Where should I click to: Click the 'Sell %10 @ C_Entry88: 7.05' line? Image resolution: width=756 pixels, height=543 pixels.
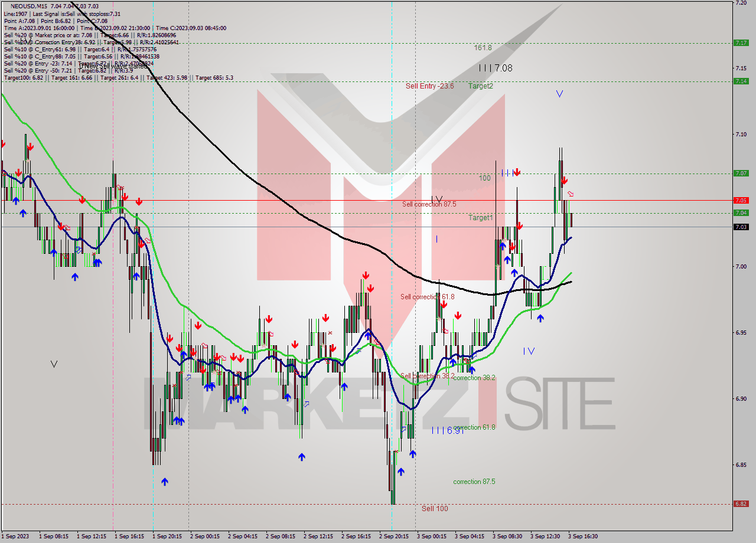pyautogui.click(x=40, y=56)
